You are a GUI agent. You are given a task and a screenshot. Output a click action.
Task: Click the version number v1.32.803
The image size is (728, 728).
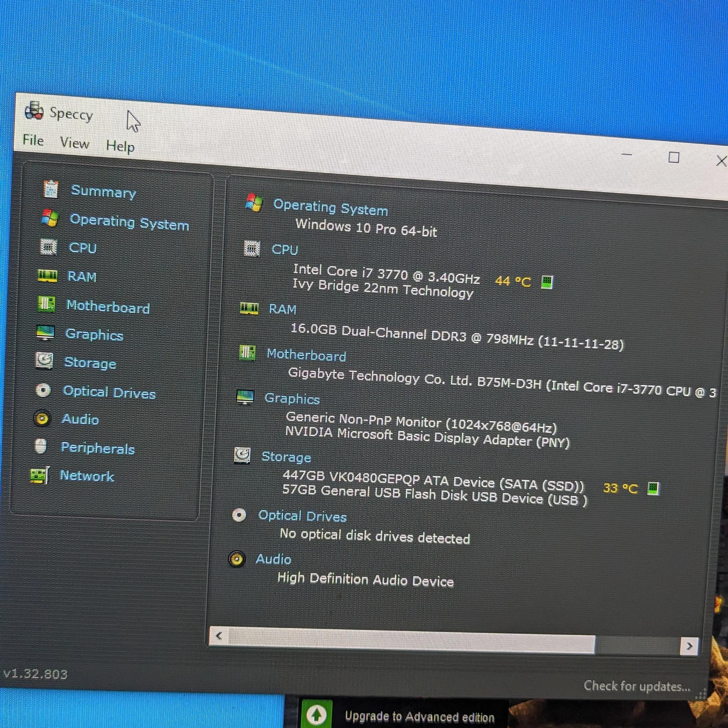(x=36, y=674)
